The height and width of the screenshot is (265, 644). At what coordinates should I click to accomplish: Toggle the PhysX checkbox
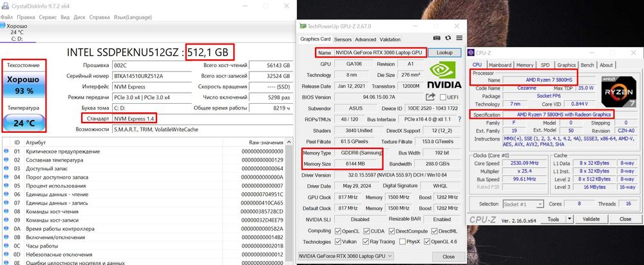click(402, 242)
